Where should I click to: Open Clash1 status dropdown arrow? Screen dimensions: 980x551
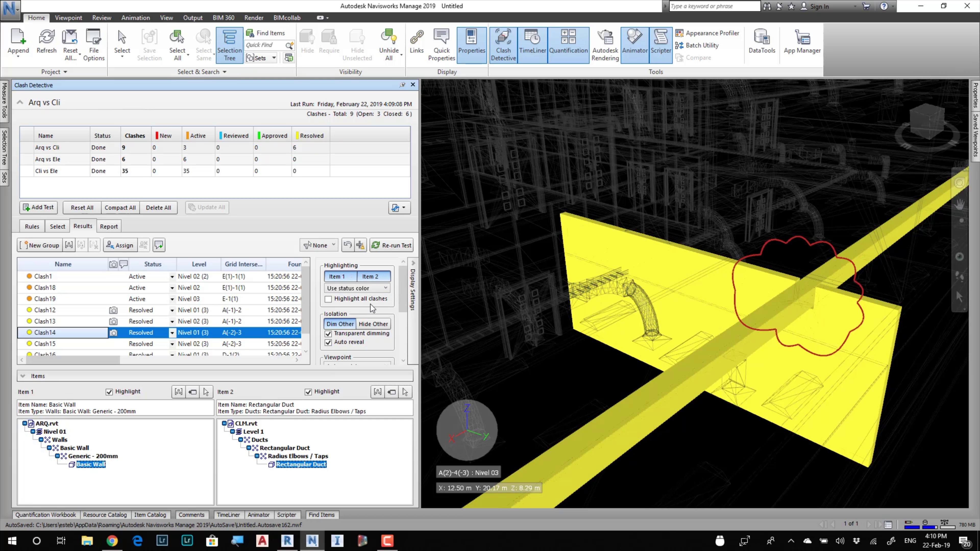(172, 277)
